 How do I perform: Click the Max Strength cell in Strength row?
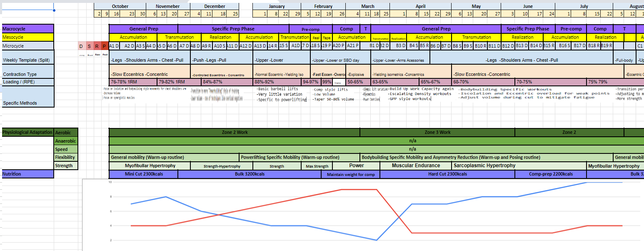(317, 166)
